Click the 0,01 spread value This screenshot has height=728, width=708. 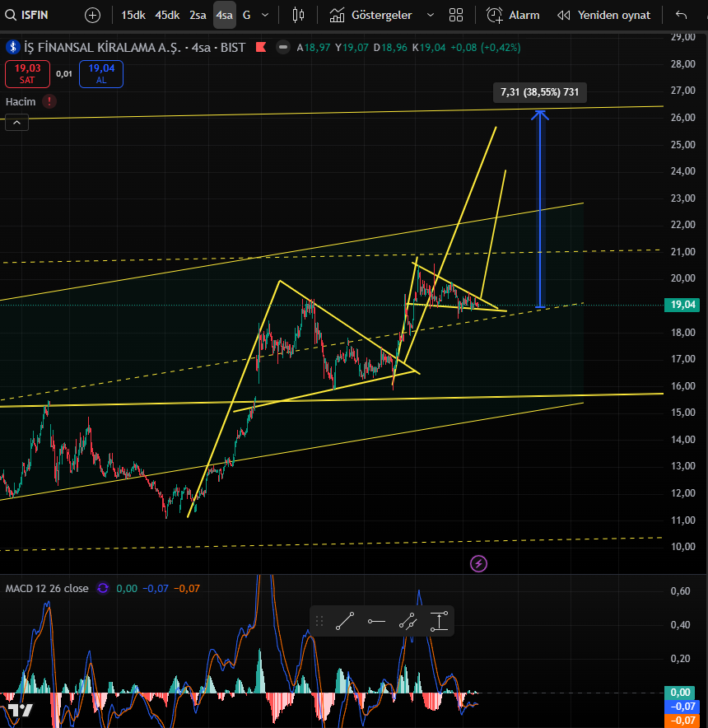click(64, 74)
